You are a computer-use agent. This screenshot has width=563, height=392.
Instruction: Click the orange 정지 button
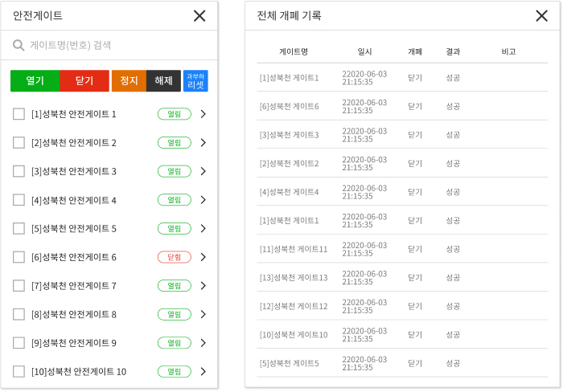click(x=129, y=81)
